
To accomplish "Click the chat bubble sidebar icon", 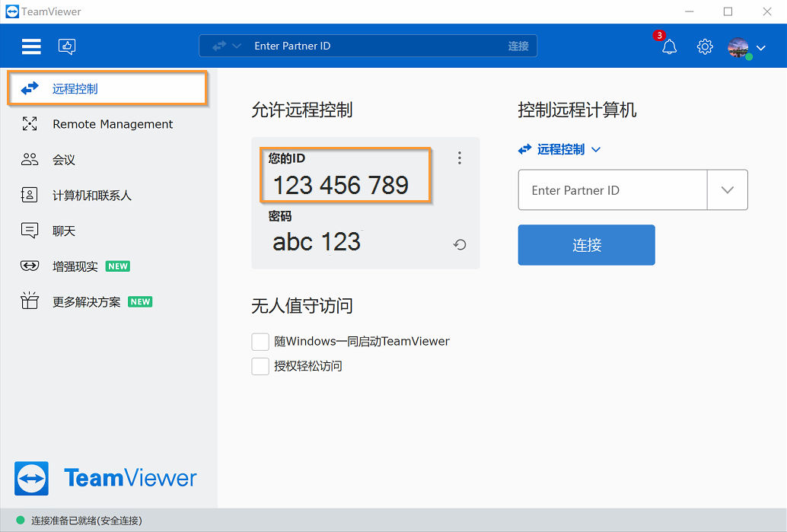I will 30,231.
